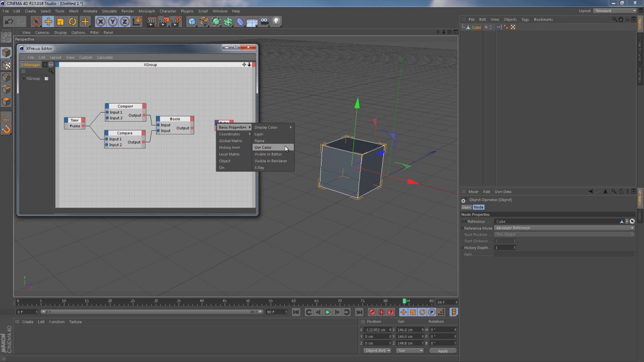Click the Record Active Objects button

click(372, 312)
